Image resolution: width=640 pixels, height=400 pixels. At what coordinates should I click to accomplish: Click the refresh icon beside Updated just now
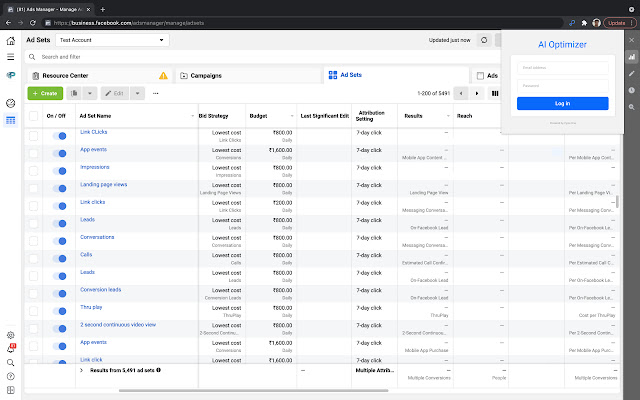pyautogui.click(x=484, y=41)
